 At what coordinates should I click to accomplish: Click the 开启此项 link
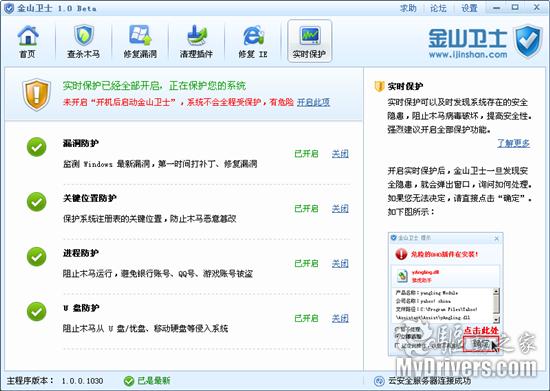click(313, 102)
